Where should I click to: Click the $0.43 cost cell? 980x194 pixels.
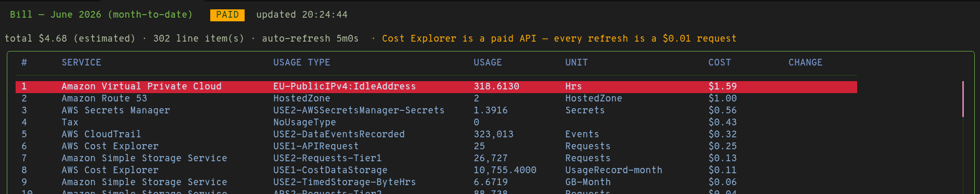tap(722, 122)
